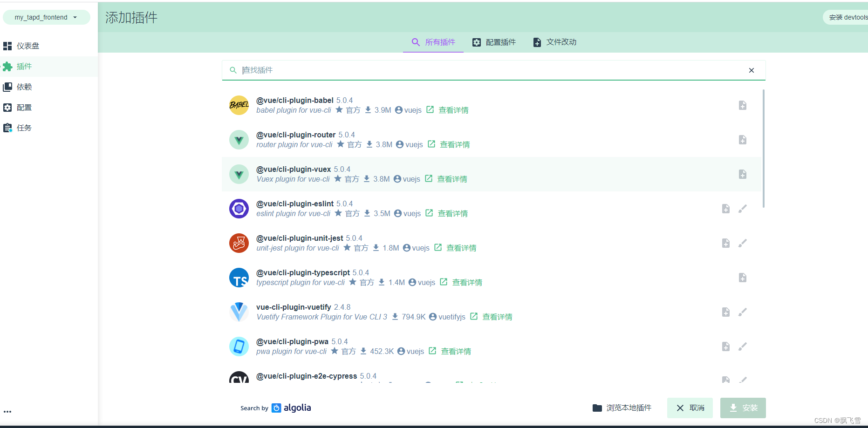
Task: Click the add icon for @vue/cli-plugin-babel
Action: click(743, 105)
